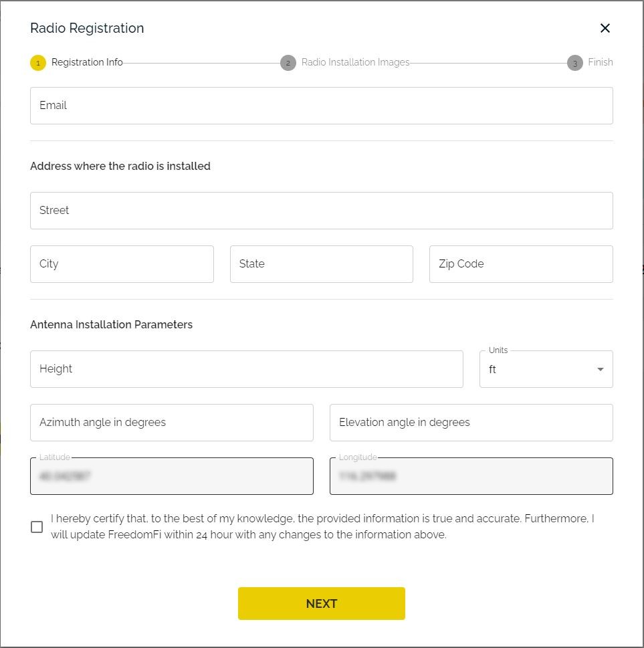The width and height of the screenshot is (644, 648).
Task: Select the Registration Info step label
Action: pyautogui.click(x=87, y=62)
